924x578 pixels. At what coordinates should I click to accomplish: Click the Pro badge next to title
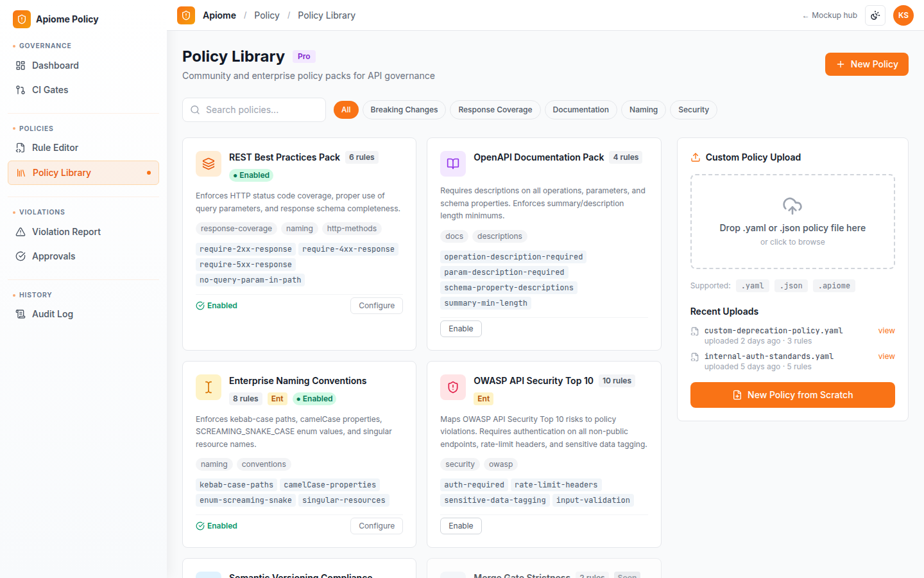304,57
